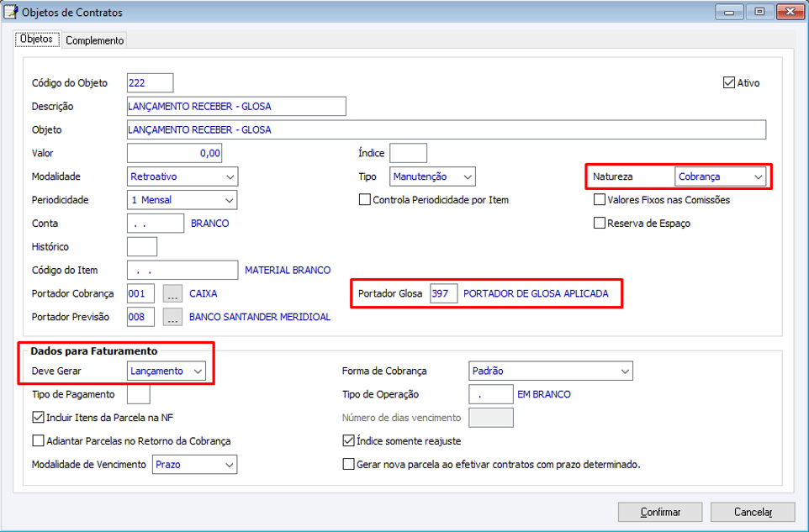Click the Objeto text field
This screenshot has height=532, width=809.
coord(447,129)
